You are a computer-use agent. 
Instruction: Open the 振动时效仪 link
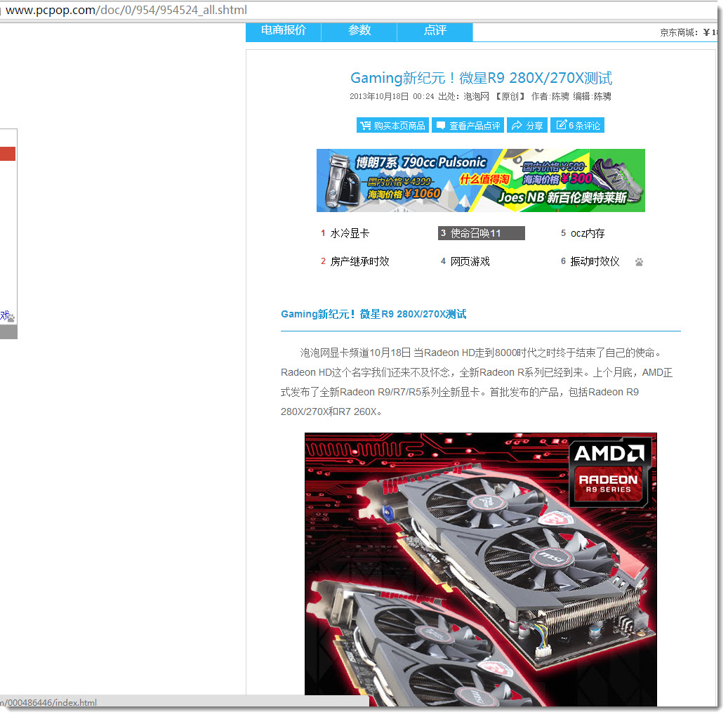595,262
